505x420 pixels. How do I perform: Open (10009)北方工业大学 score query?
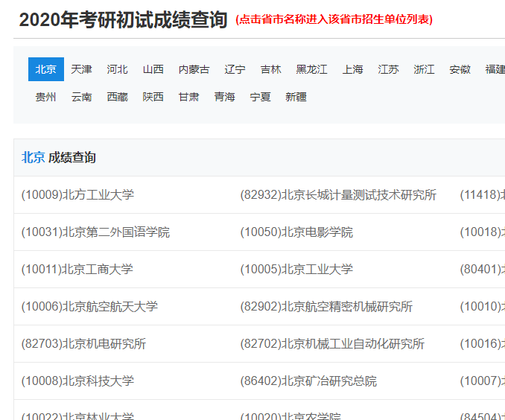point(77,195)
